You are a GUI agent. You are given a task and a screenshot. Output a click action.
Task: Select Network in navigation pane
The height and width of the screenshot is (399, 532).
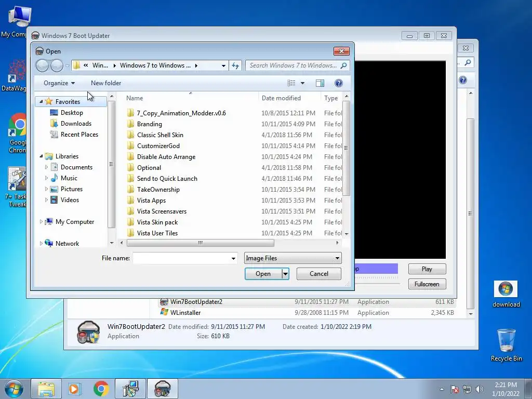pyautogui.click(x=67, y=243)
